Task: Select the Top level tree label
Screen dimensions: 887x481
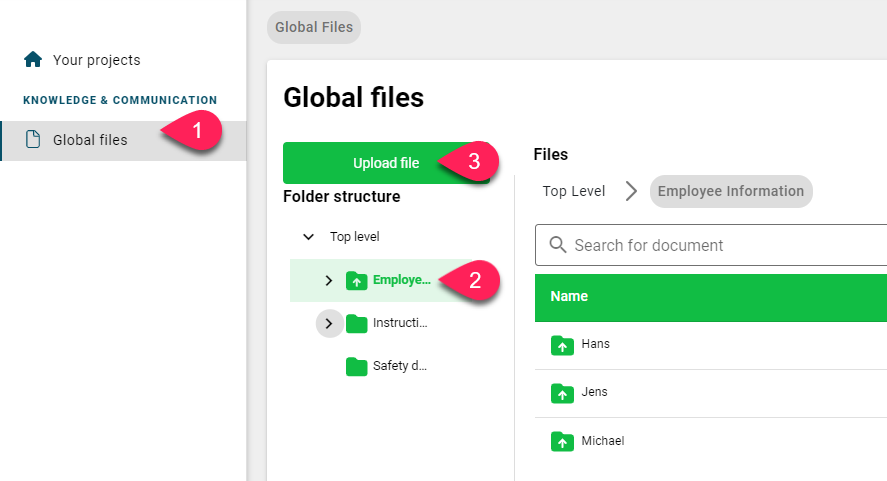Action: click(x=355, y=237)
